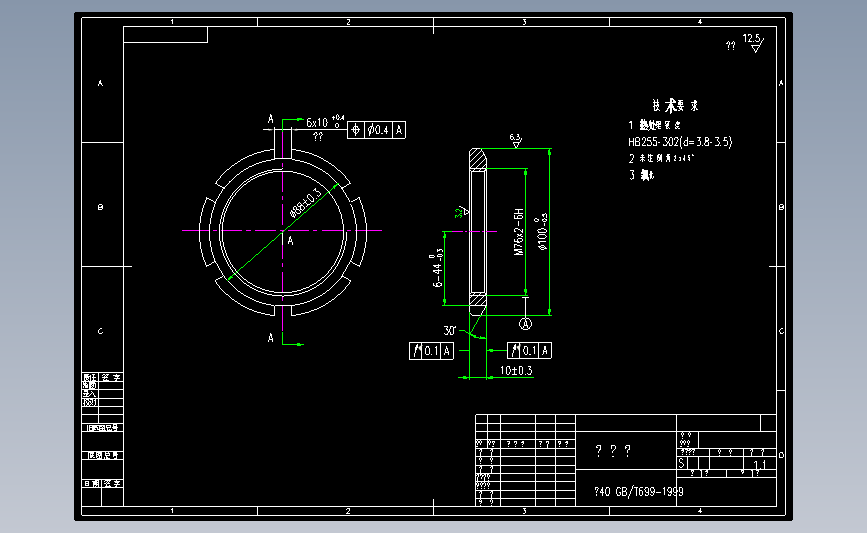Click technical requirement note number 3

[x=642, y=175]
